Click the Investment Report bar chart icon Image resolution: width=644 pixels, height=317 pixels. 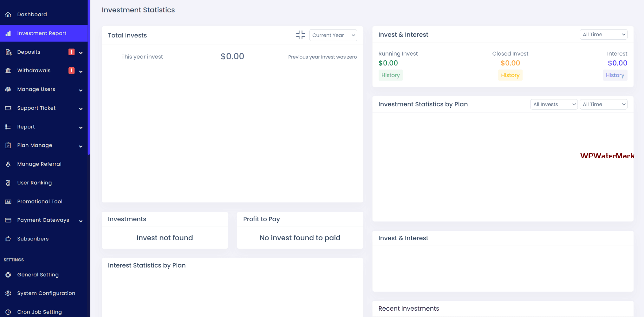pyautogui.click(x=8, y=33)
